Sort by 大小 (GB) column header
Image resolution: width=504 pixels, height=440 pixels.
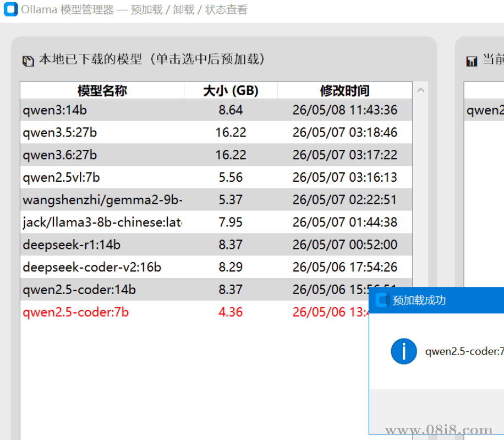(x=231, y=90)
